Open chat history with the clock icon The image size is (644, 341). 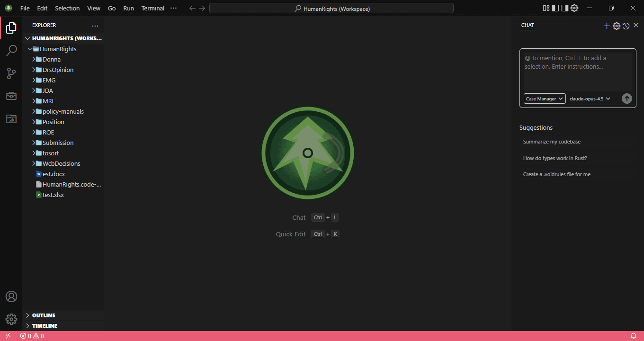tap(626, 26)
